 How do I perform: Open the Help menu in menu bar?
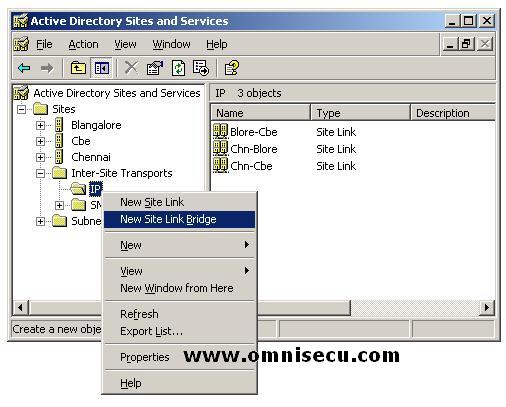217,44
